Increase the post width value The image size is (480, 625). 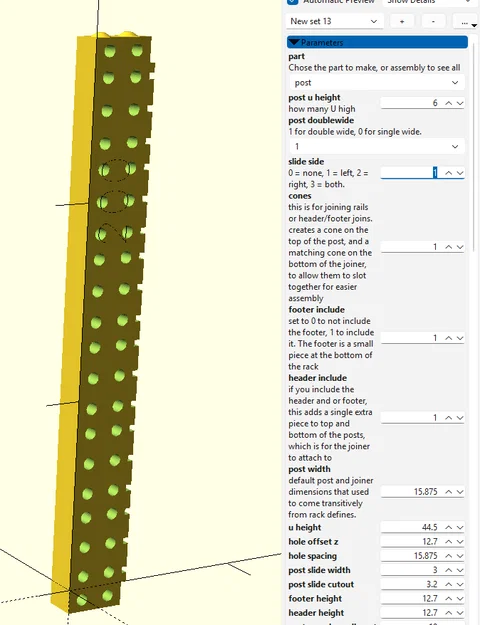coord(449,491)
